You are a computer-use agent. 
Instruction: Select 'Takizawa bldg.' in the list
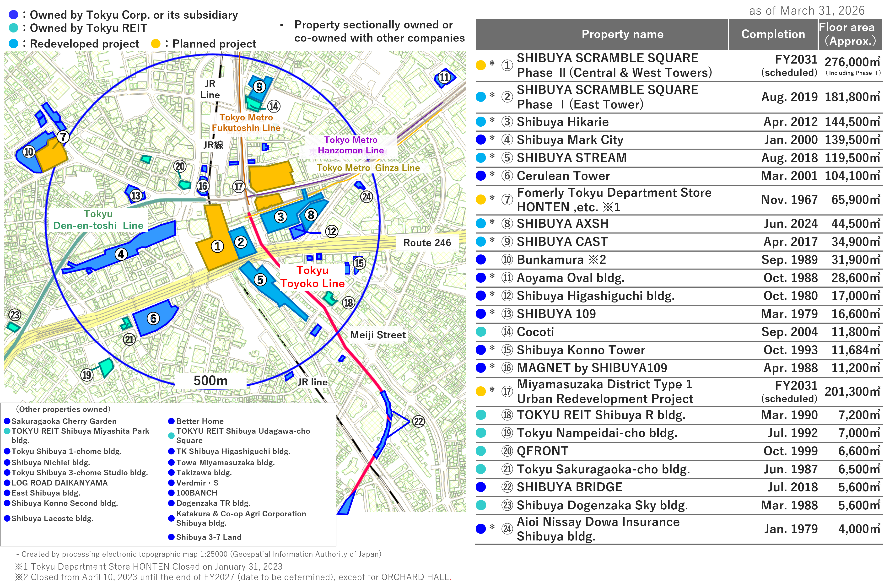(204, 473)
